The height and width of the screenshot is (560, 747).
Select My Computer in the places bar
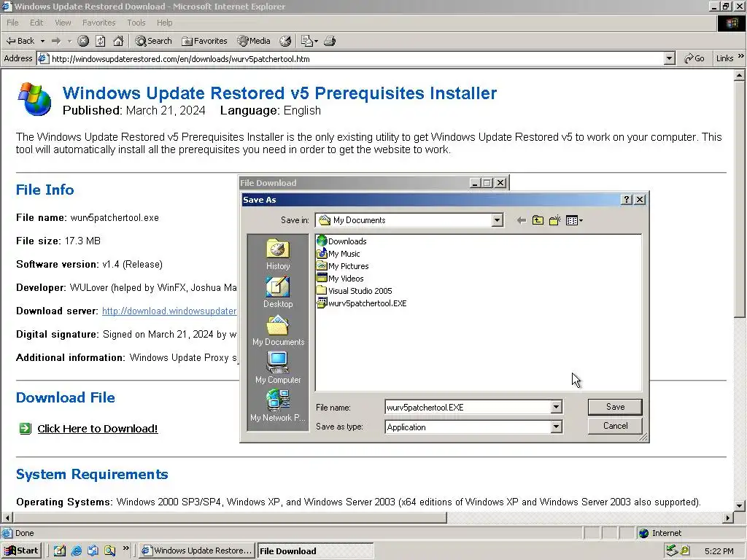(278, 368)
